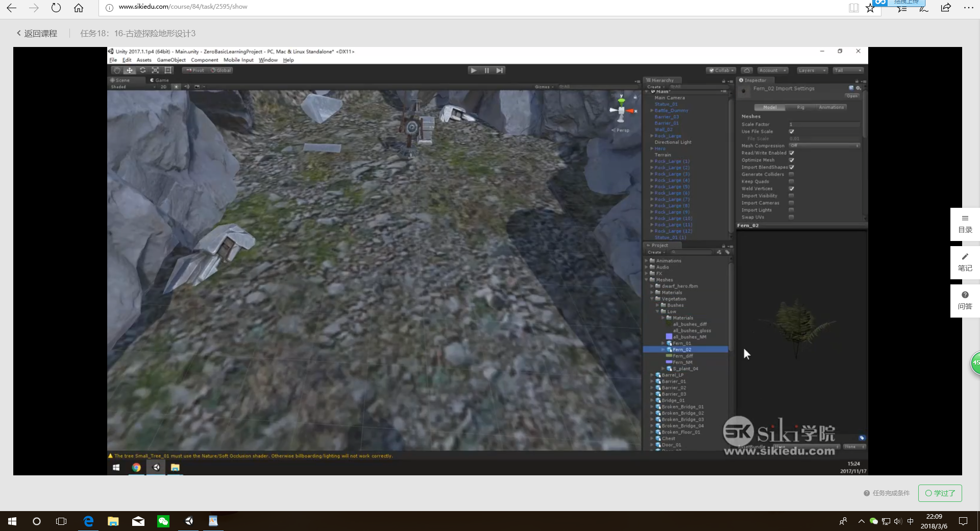Select the Hand tool in Unity toolbar
The image size is (980, 531).
[117, 70]
